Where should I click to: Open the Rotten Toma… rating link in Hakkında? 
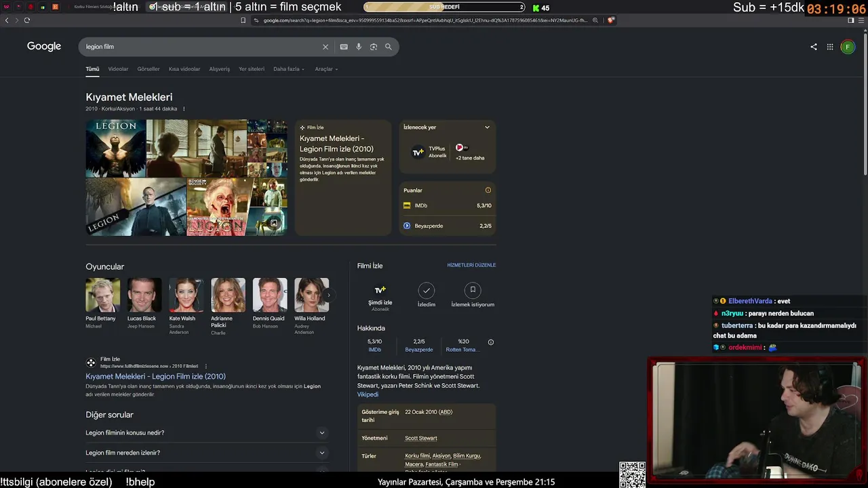(463, 350)
